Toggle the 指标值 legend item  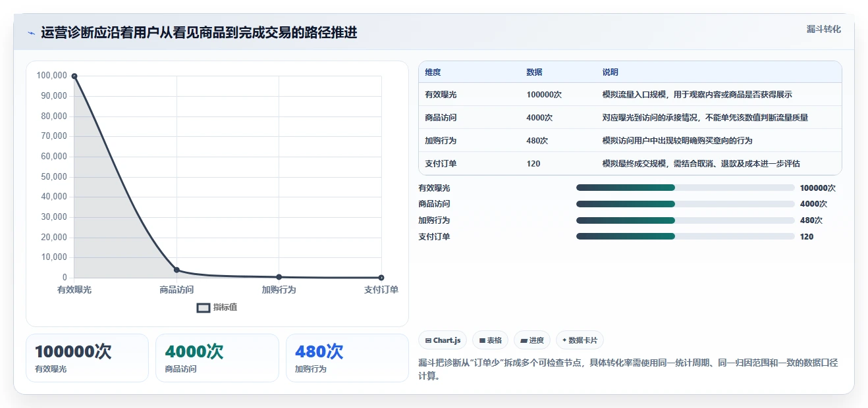(217, 307)
